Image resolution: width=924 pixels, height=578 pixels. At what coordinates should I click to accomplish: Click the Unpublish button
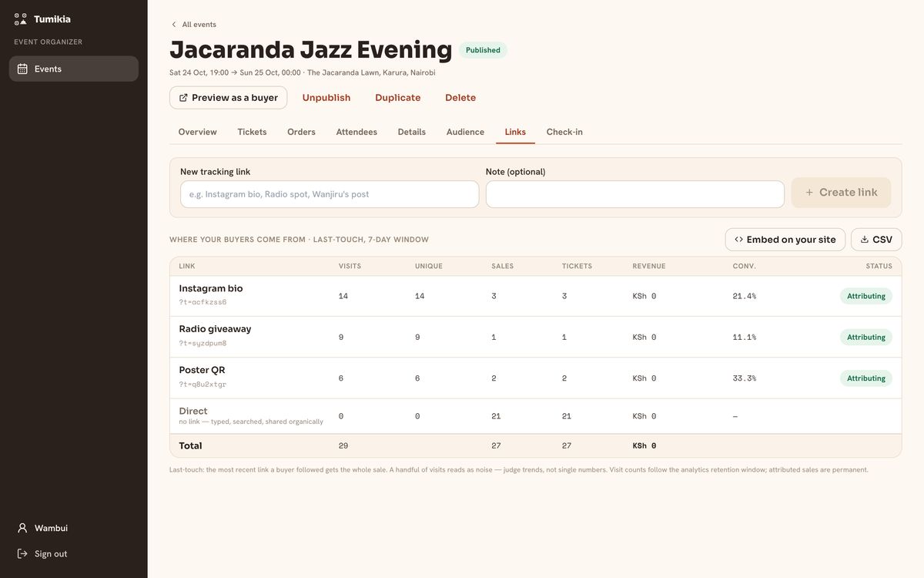tap(326, 98)
